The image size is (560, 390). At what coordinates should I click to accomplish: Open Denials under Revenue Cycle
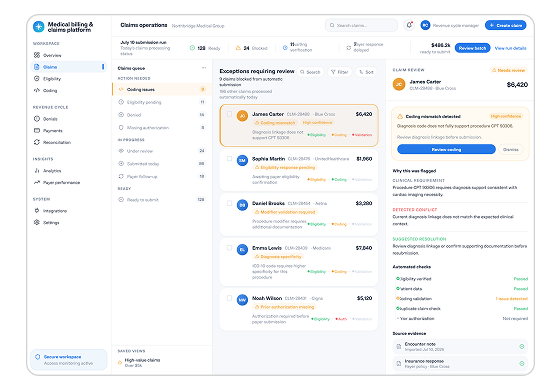68,119
